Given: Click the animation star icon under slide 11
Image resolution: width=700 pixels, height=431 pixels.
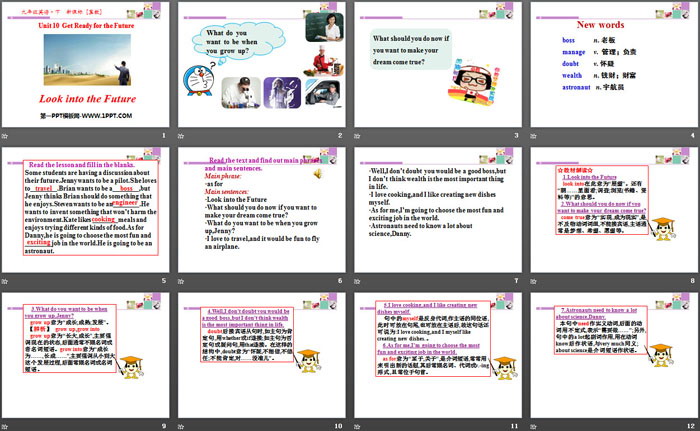Looking at the screenshot, I should 357,427.
